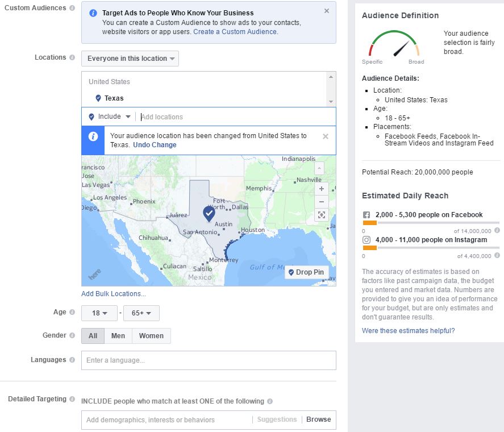Open the maximum age 65+ dropdown
The height and width of the screenshot is (432, 504).
coord(141,313)
